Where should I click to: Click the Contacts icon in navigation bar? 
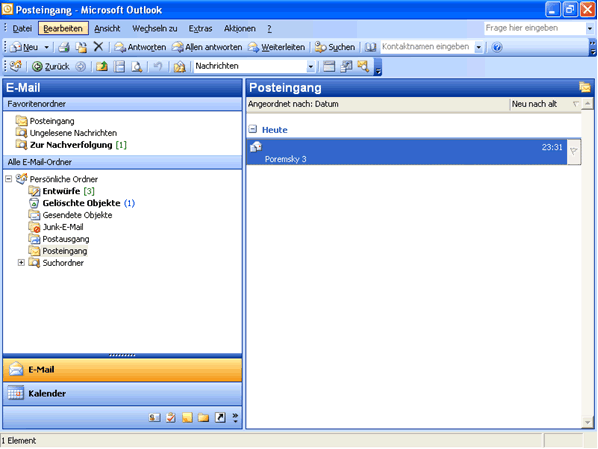click(154, 418)
